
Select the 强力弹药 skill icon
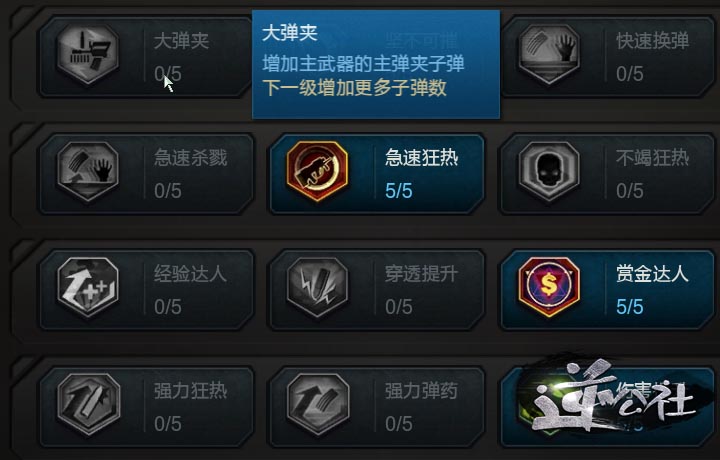coord(317,404)
